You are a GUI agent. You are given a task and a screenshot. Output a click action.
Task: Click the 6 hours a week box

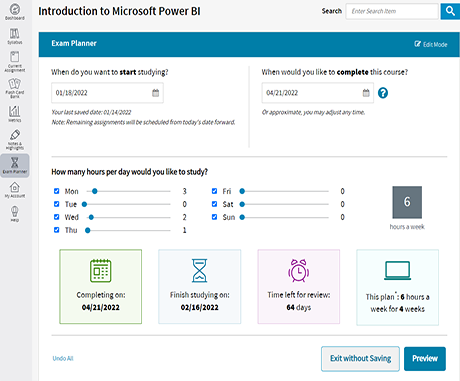tap(407, 202)
